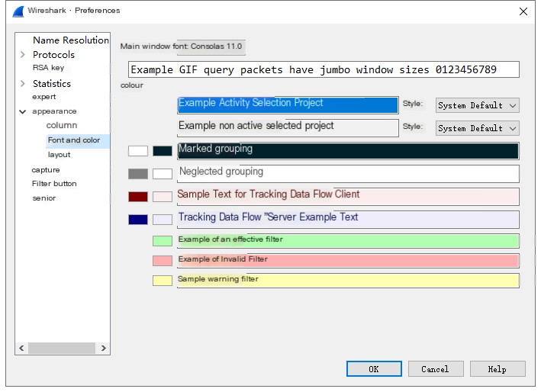The image size is (541, 392).
Task: Click the Neglected grouping sample text
Action: 348,174
